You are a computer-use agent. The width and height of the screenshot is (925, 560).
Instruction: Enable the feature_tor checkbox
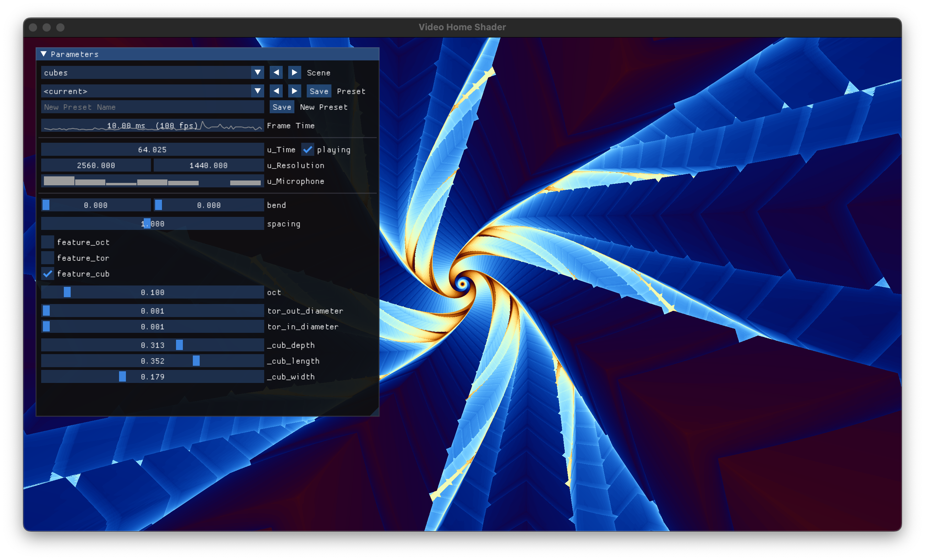coord(48,258)
